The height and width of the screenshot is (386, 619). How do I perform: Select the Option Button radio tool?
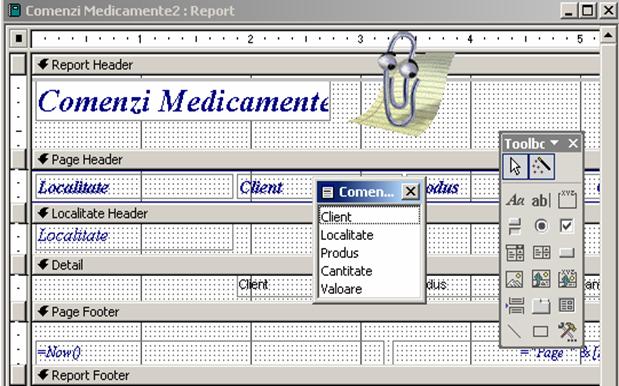tap(541, 226)
